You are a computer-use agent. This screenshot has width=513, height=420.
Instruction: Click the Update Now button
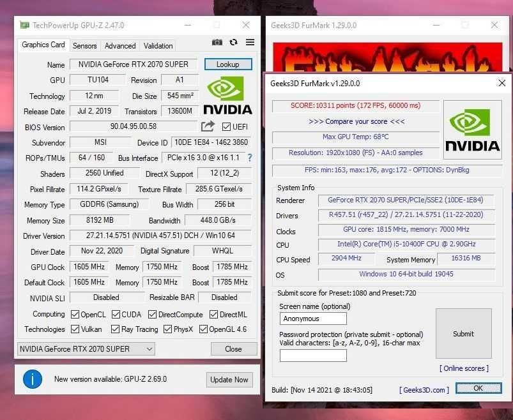(x=229, y=380)
